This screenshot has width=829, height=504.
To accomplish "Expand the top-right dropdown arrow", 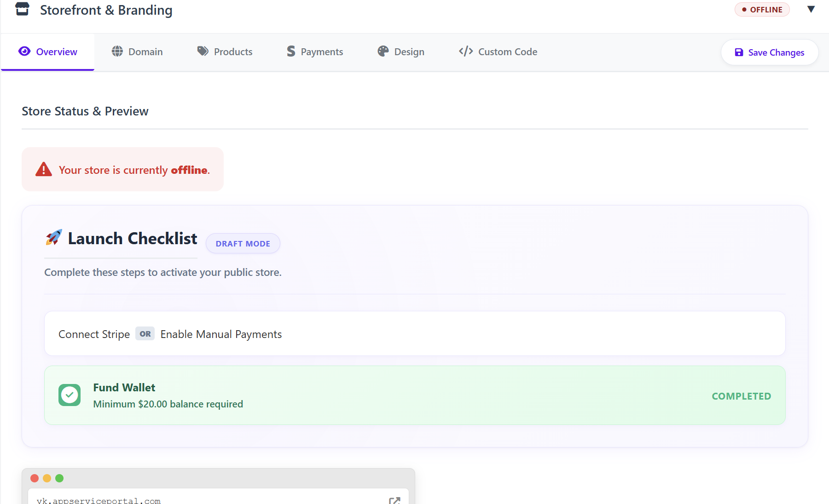I will click(x=811, y=9).
